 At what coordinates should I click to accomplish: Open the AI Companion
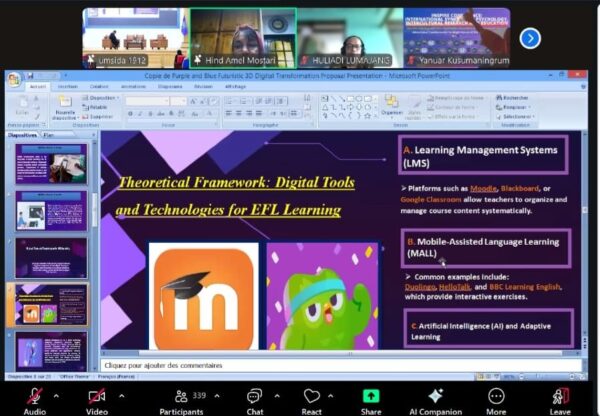tap(435, 395)
